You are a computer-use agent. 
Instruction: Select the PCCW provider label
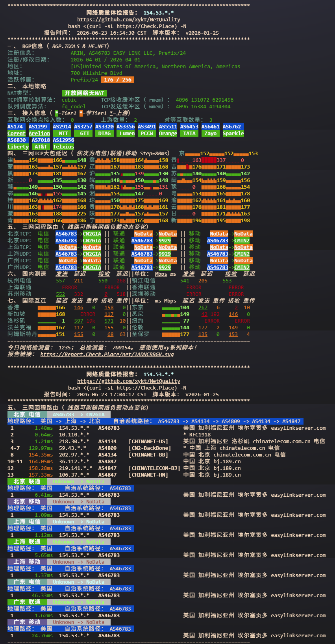(147, 133)
